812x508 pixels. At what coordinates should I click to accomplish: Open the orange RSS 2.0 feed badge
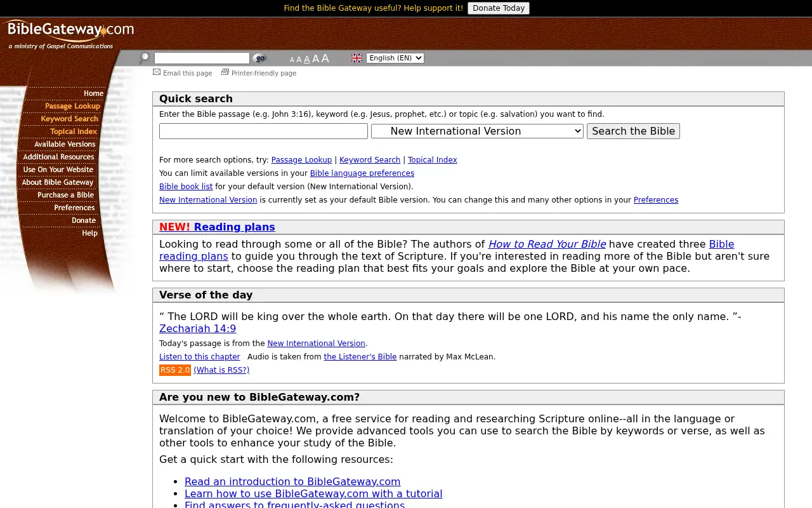[175, 370]
